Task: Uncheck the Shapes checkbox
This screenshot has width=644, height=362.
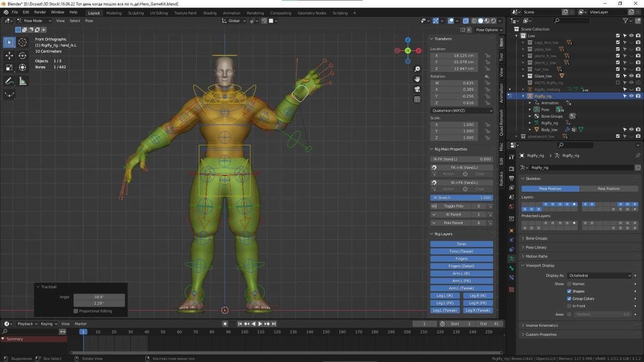Action: (569, 291)
